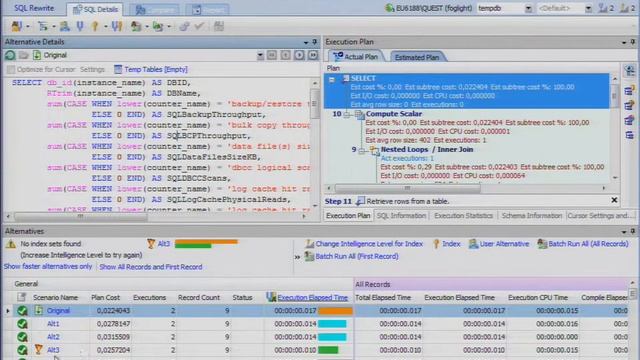This screenshot has width=640, height=360.
Task: Collapse the SELECT node in the plan tree
Action: [332, 80]
